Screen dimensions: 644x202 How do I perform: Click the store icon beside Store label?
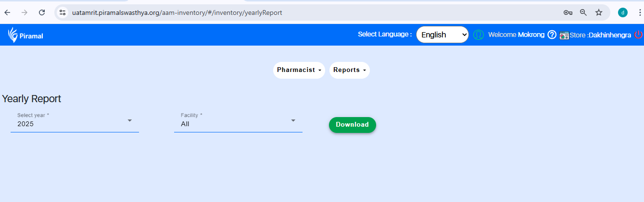pos(564,35)
